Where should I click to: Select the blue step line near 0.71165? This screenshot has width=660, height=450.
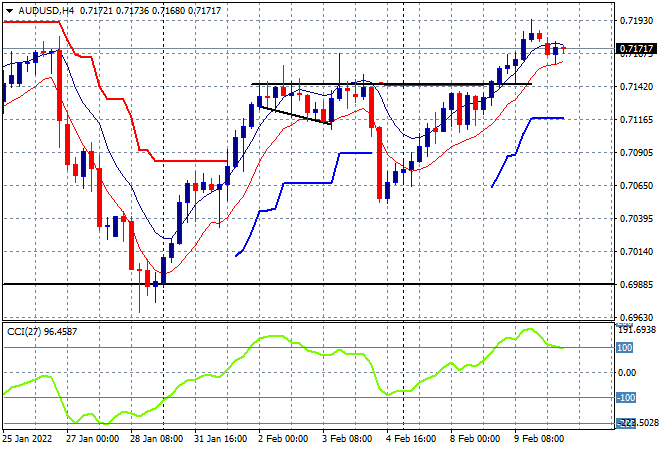click(x=547, y=118)
